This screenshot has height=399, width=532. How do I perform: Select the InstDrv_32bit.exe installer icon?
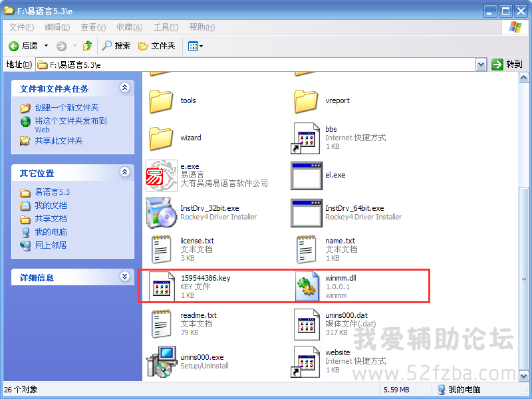[162, 213]
